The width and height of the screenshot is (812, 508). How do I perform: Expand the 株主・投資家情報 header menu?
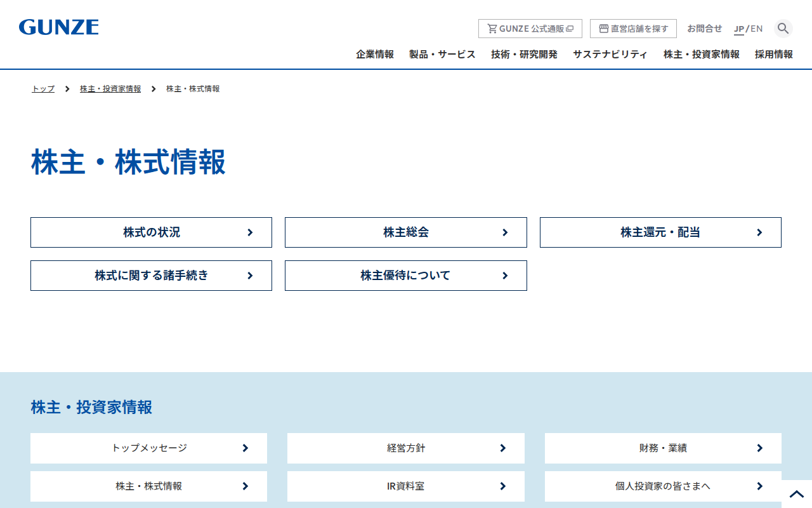click(x=702, y=55)
